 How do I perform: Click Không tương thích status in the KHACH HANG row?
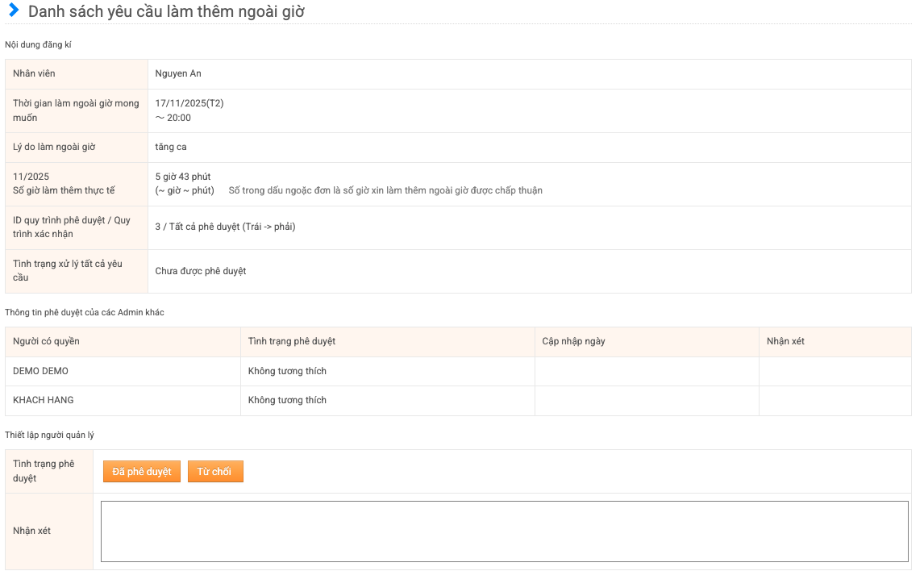coord(287,400)
